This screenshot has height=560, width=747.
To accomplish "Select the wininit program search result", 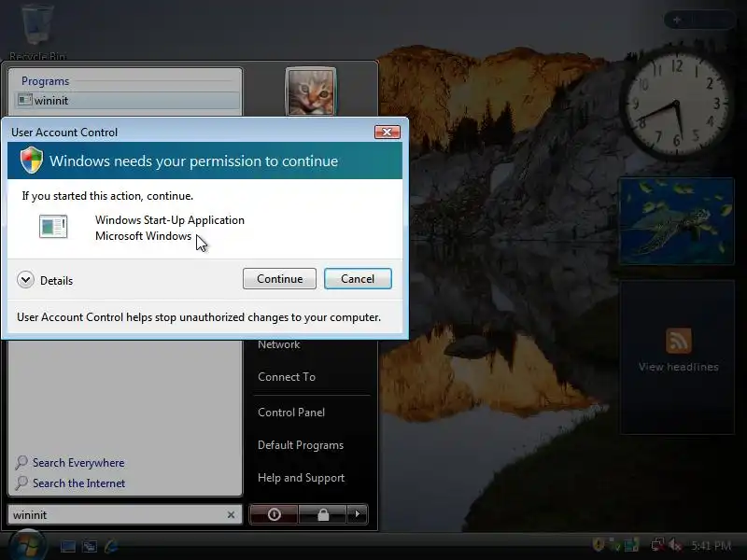I will 128,101.
